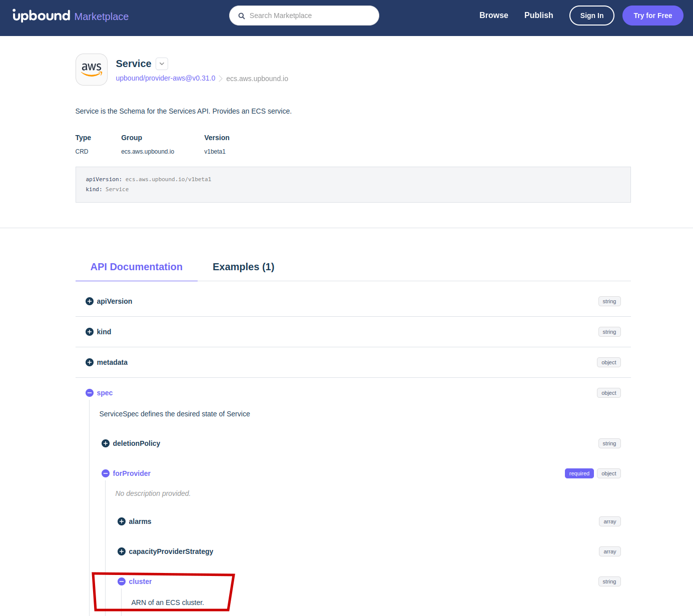The height and width of the screenshot is (616, 693).
Task: Click the Search Marketplace input field
Action: tap(304, 16)
